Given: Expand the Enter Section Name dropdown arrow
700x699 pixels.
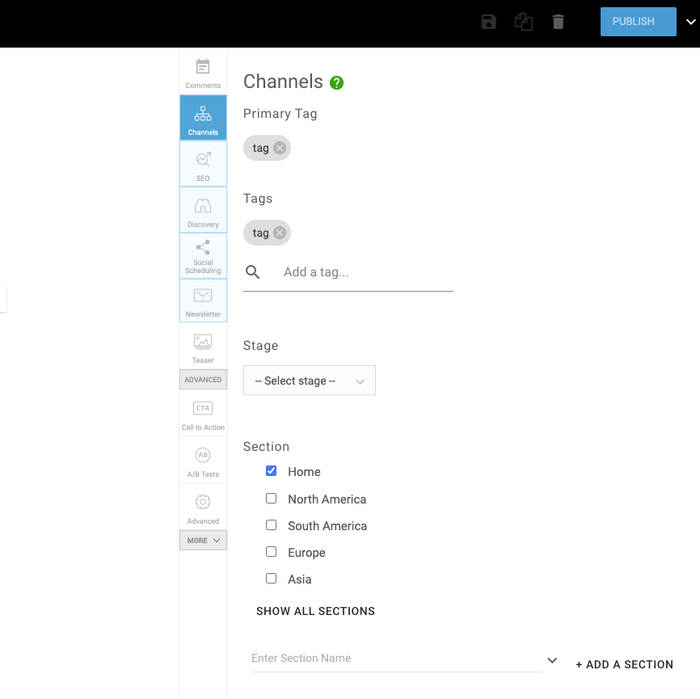Looking at the screenshot, I should 552,660.
